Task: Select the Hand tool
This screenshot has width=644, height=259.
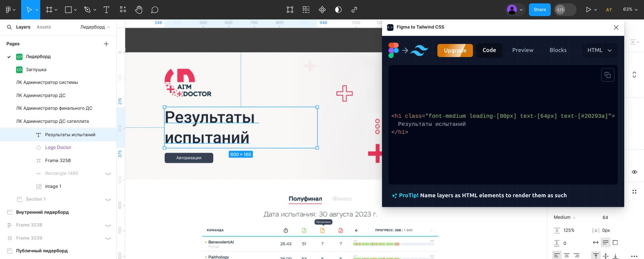Action: pyautogui.click(x=139, y=10)
